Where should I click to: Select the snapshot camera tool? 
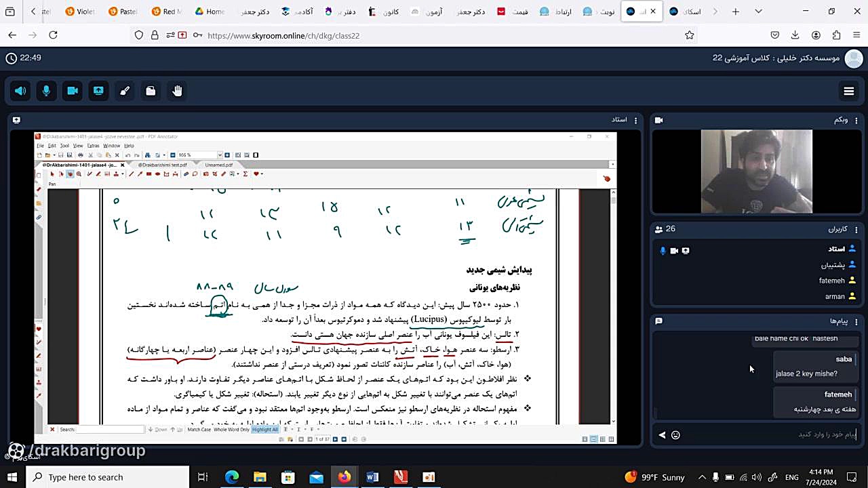click(x=206, y=174)
